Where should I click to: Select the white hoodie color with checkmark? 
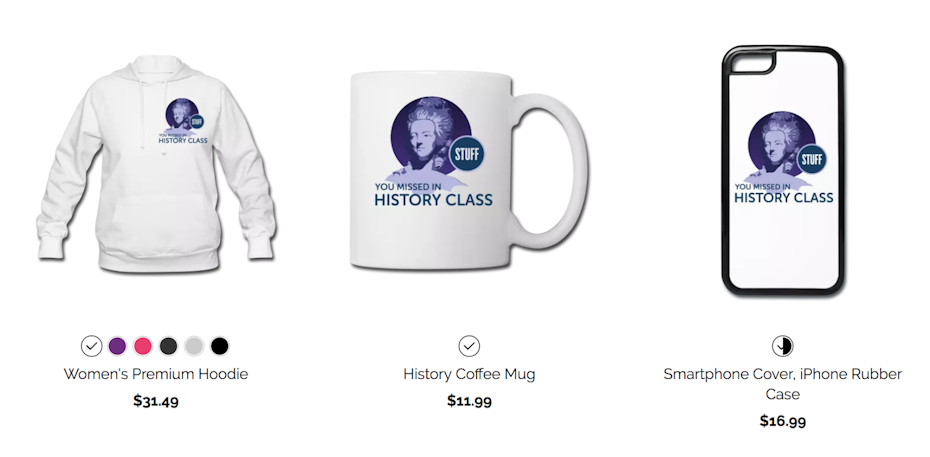(91, 346)
